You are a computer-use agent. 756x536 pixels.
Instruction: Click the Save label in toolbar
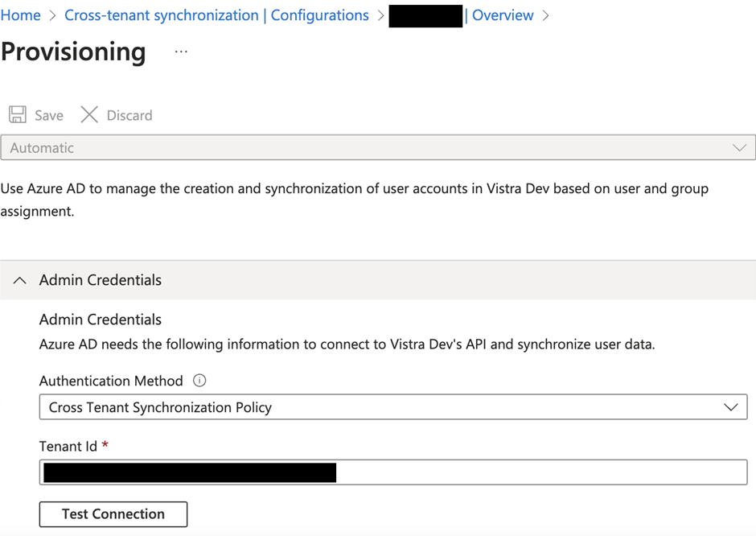point(49,115)
